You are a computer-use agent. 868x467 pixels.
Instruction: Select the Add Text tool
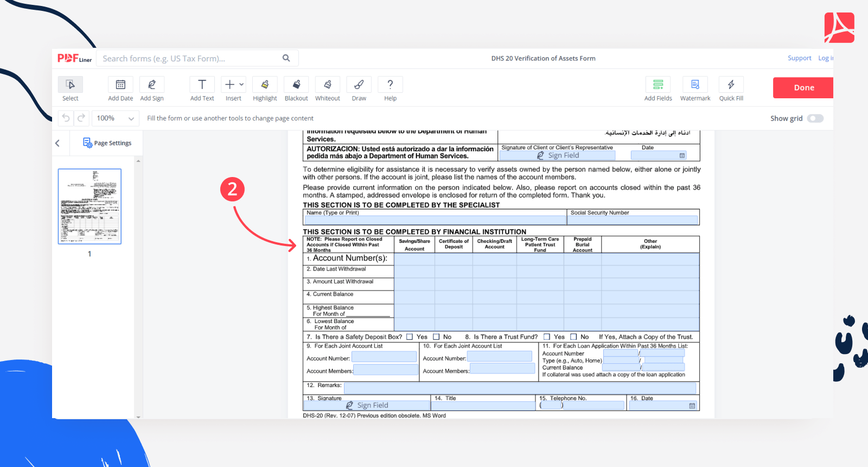(202, 85)
